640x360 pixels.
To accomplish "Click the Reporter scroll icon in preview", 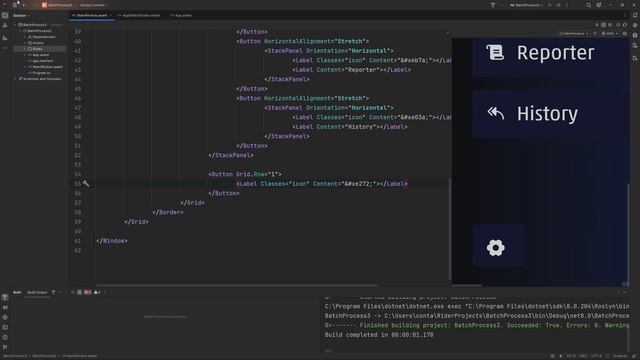I will point(495,52).
